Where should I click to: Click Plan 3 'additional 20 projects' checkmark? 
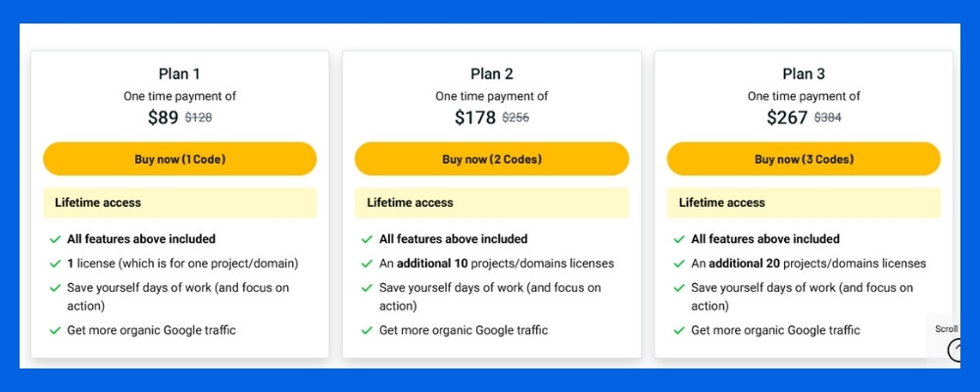(678, 264)
